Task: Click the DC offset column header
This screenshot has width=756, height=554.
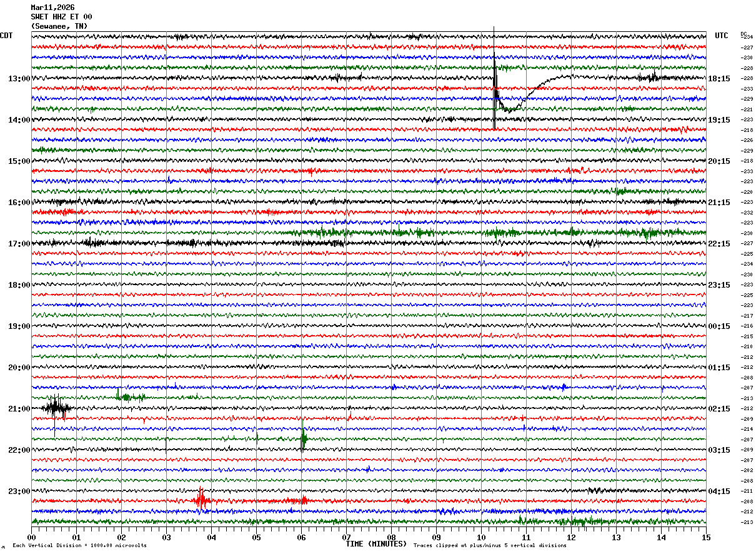Action: [x=744, y=33]
